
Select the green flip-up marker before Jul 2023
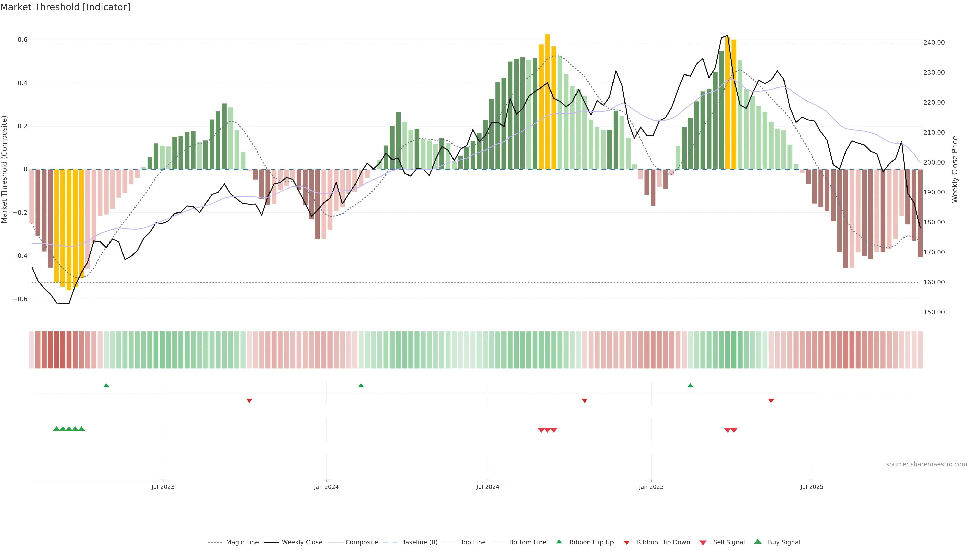(106, 386)
